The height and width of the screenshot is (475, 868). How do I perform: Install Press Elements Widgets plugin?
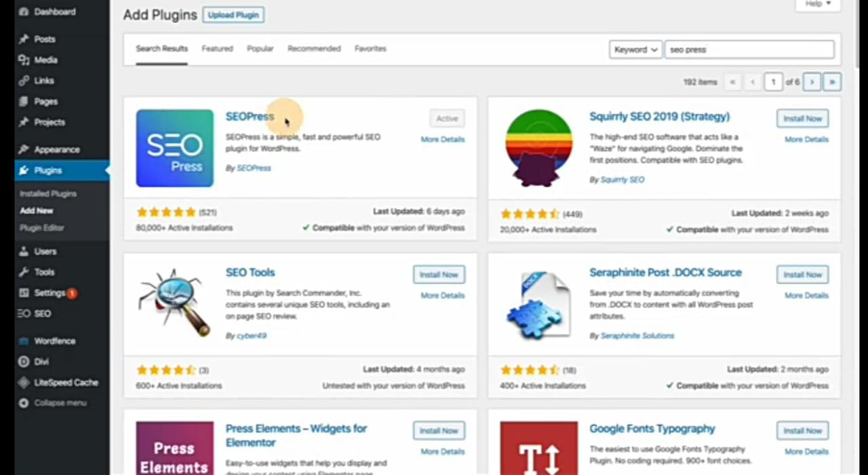click(439, 431)
